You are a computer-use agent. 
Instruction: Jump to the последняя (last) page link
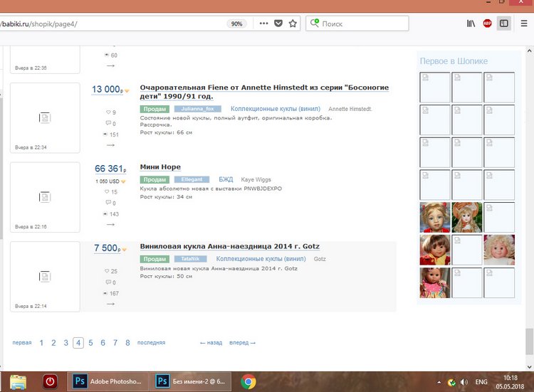(151, 343)
